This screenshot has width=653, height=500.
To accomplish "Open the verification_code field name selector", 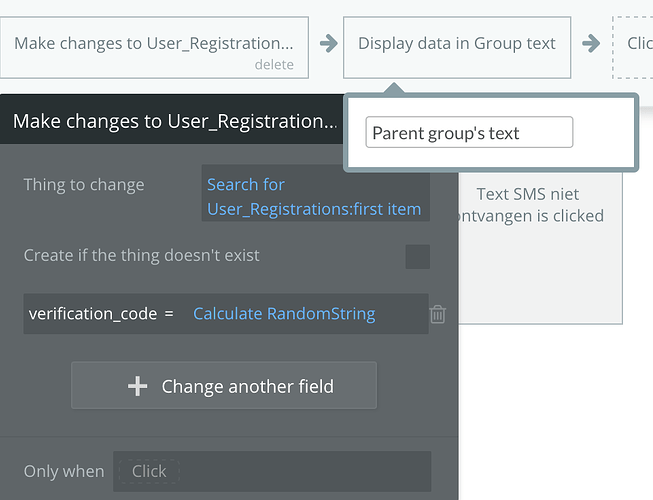I will coord(93,314).
